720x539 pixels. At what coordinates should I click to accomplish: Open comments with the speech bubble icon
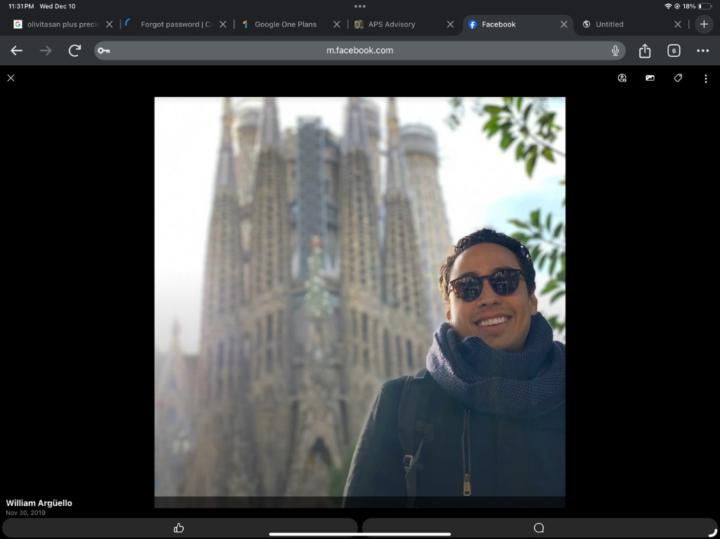[539, 528]
